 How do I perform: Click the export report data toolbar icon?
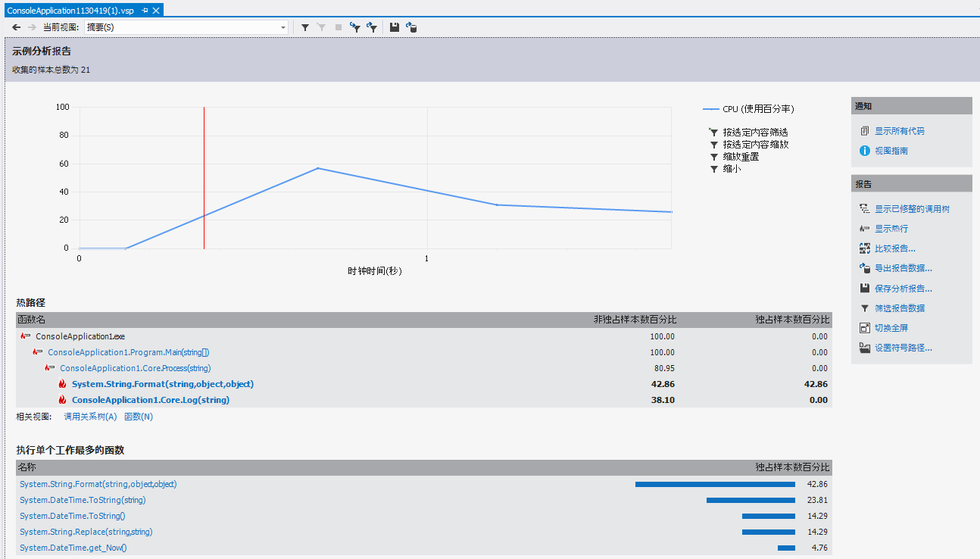[411, 27]
